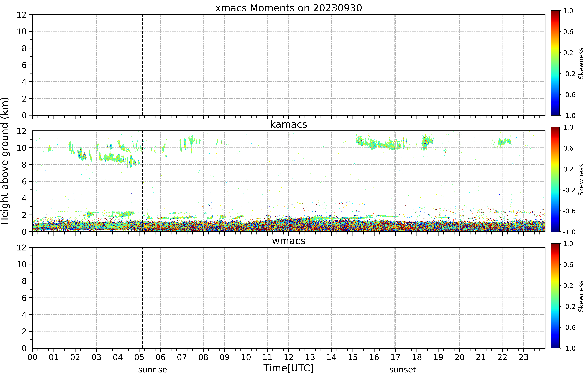Click the 'Skewness' label beside the wmacs colorbar

581,296
